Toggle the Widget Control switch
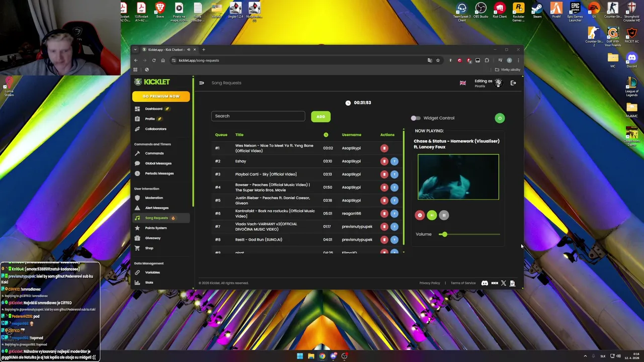 (x=415, y=118)
